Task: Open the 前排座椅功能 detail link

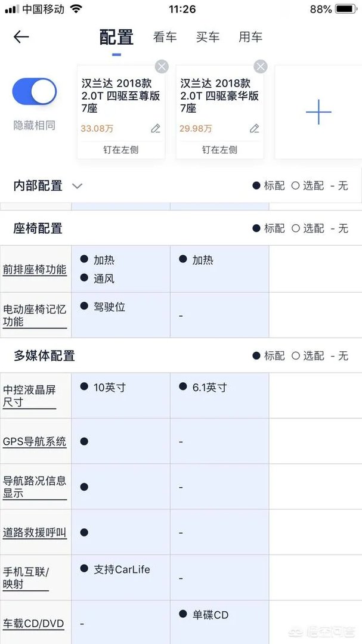Action: [x=34, y=268]
